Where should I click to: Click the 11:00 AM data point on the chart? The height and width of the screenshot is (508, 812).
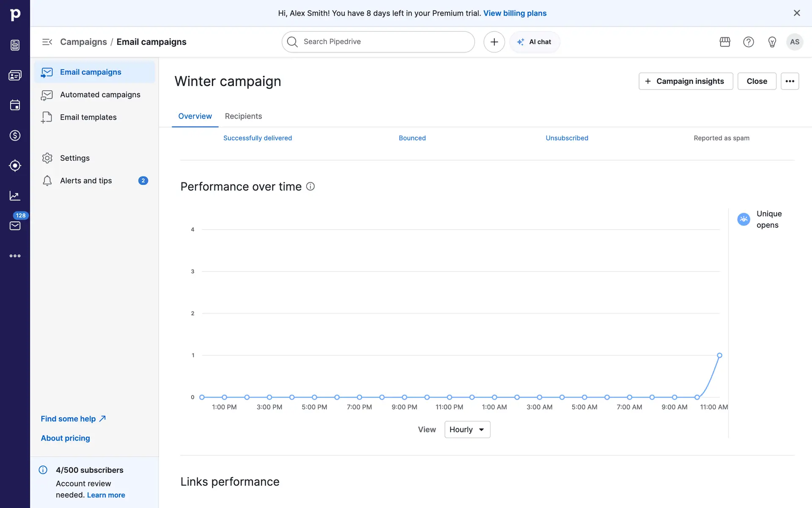coord(719,356)
